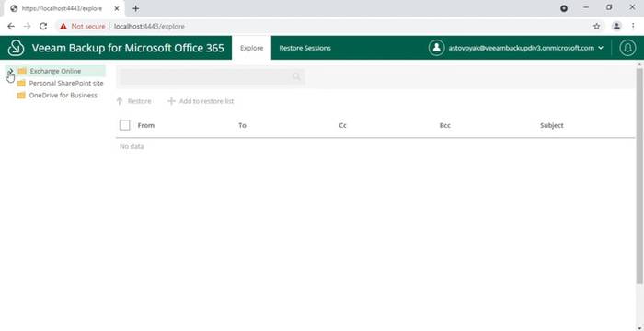
Task: Open the Chrome profile icon
Action: tap(616, 27)
